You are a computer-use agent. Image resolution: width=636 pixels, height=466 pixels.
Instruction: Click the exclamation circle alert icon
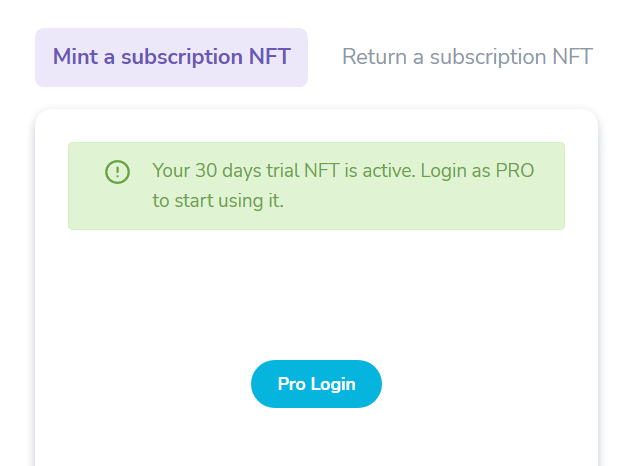[x=117, y=172]
